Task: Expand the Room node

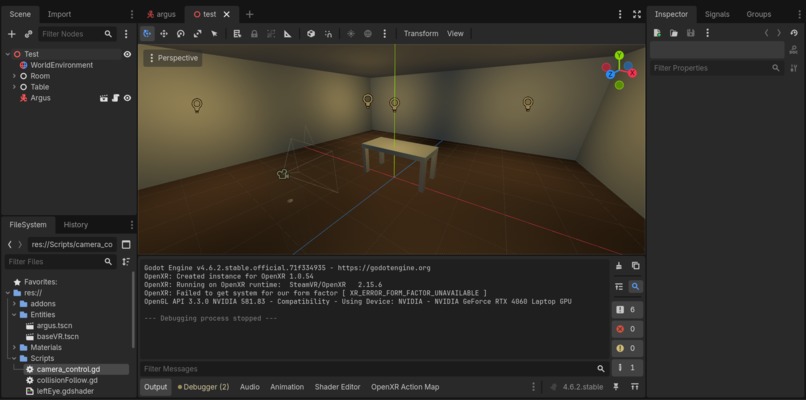Action: (14, 76)
